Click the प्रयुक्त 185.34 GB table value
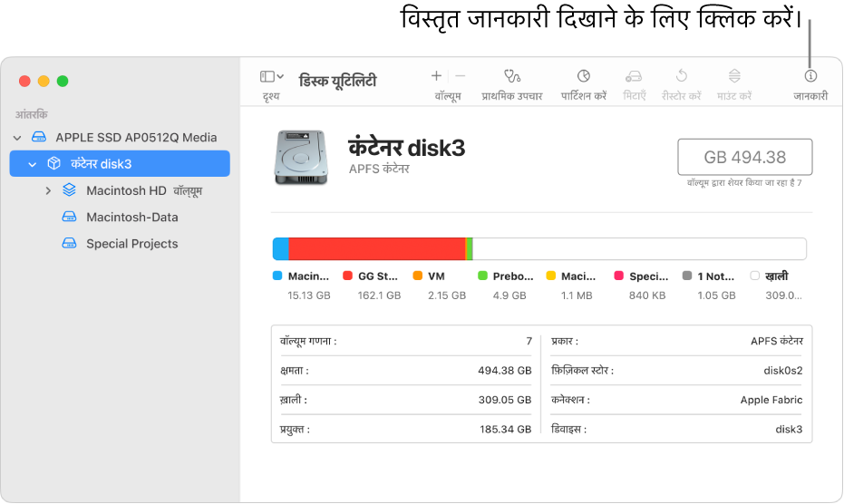This screenshot has height=504, width=844. click(505, 429)
